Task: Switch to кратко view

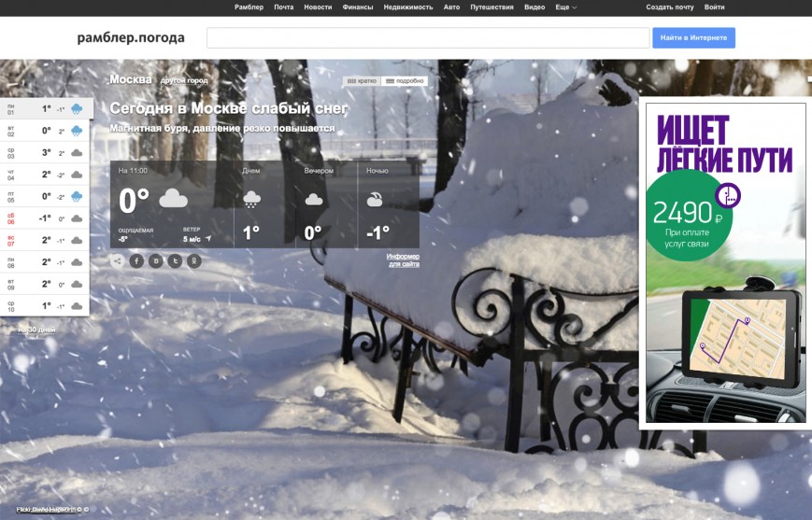Action: [362, 81]
